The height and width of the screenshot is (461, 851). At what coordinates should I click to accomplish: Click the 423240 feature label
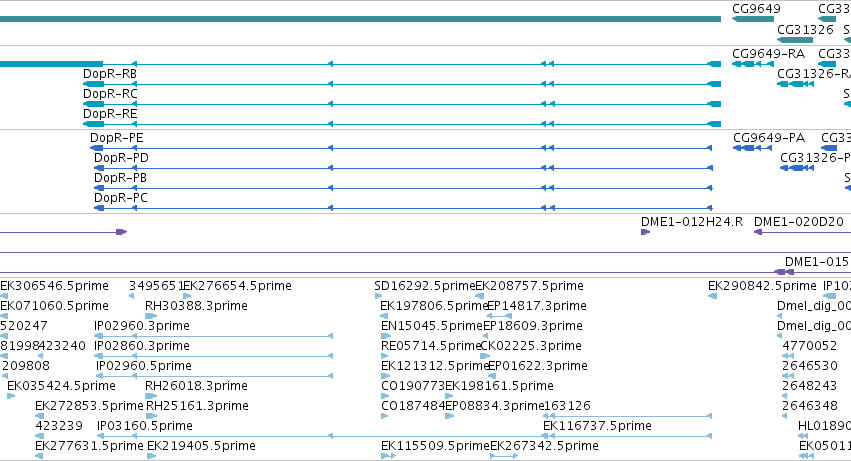point(62,346)
